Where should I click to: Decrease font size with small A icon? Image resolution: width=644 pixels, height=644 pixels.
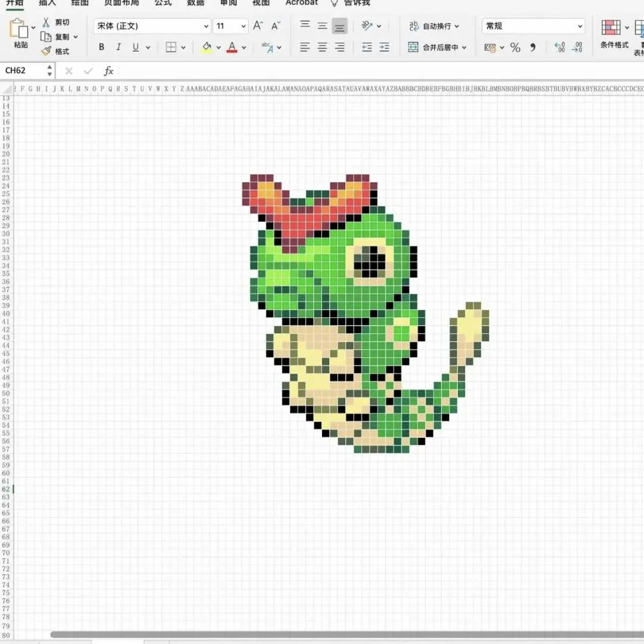pyautogui.click(x=275, y=26)
